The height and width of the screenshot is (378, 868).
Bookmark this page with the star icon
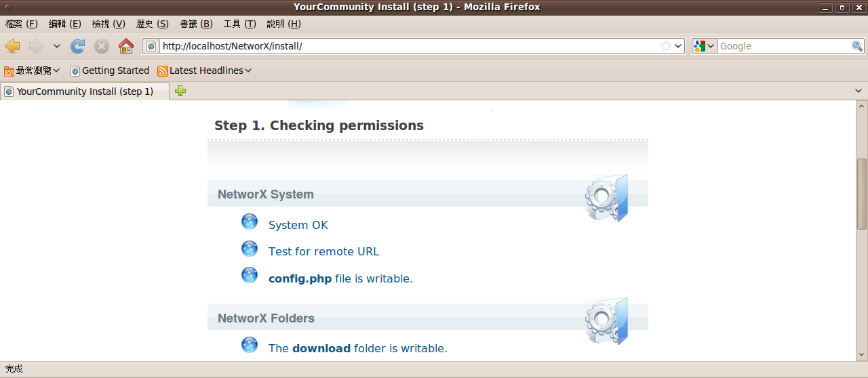click(666, 46)
